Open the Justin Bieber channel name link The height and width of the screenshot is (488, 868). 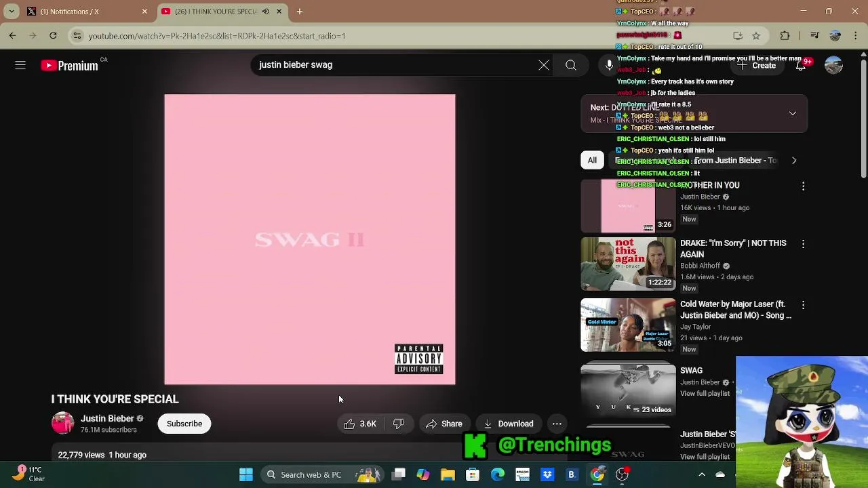[x=107, y=418]
